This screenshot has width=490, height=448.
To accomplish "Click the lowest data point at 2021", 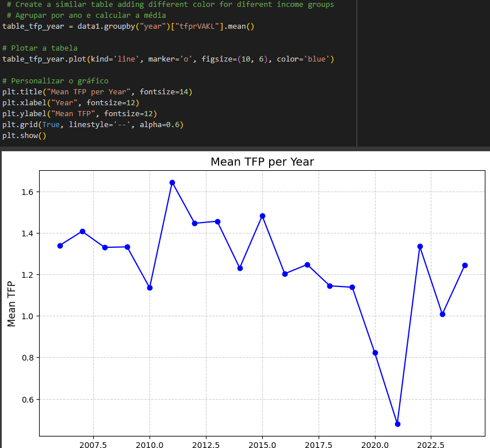I will click(397, 424).
